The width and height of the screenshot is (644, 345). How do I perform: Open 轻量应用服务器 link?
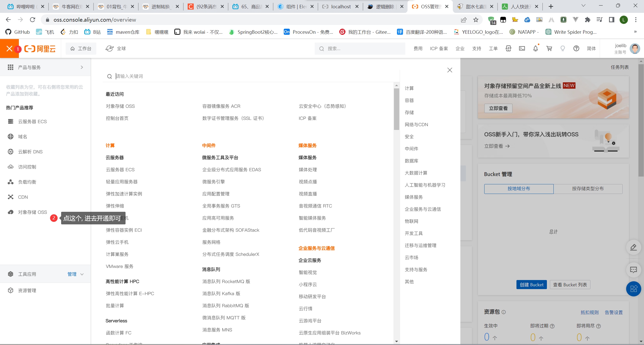(122, 182)
